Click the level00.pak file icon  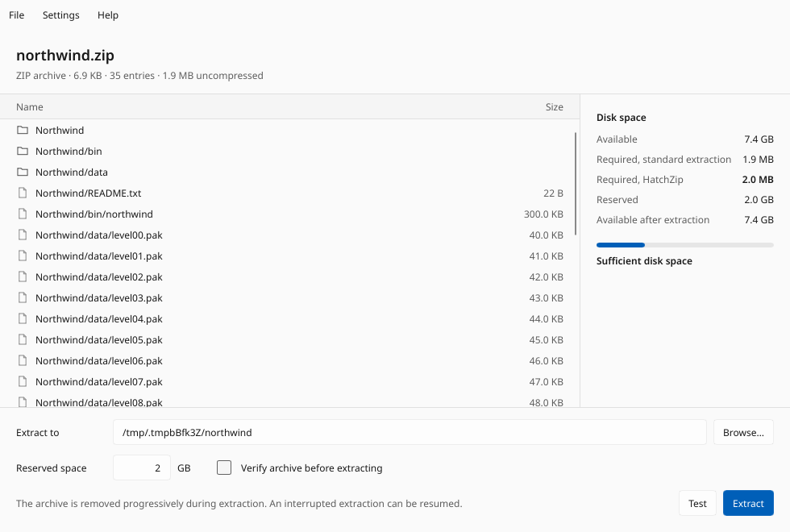(x=23, y=235)
